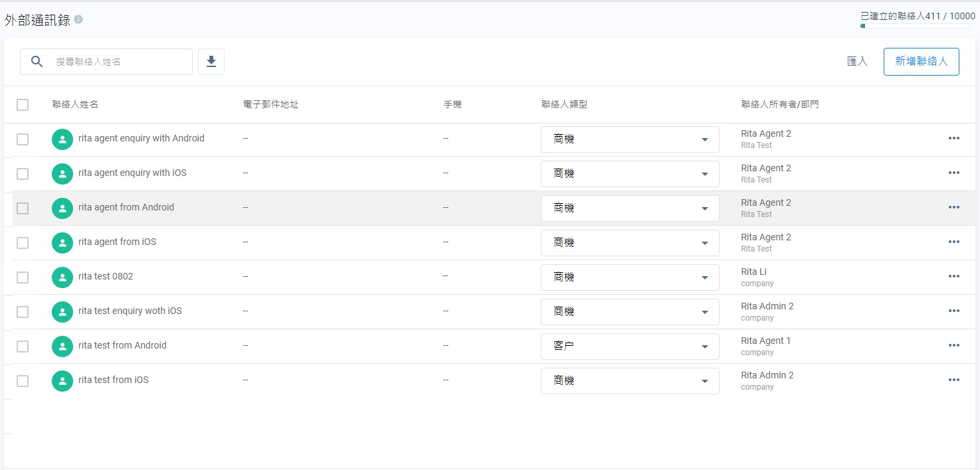Click the 聯絡人類型 column header
Viewport: 980px width, 470px height.
click(564, 104)
